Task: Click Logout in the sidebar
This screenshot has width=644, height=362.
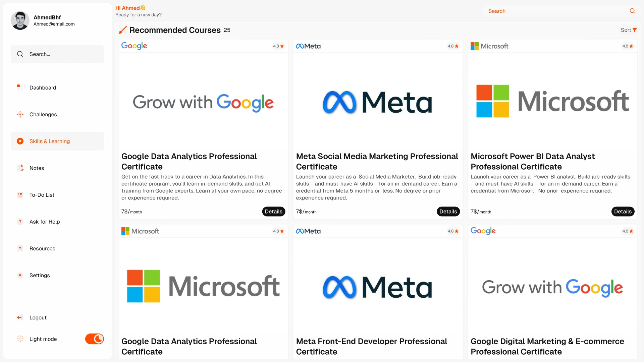Action: (x=57, y=317)
